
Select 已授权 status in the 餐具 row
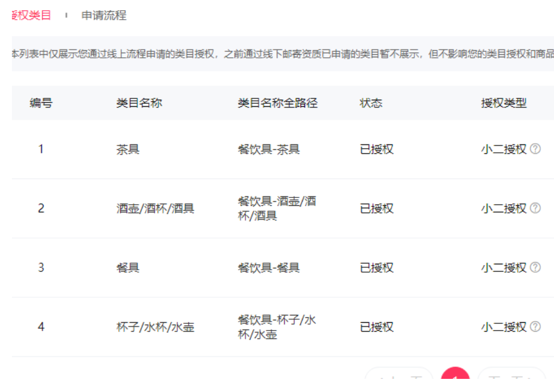click(377, 268)
